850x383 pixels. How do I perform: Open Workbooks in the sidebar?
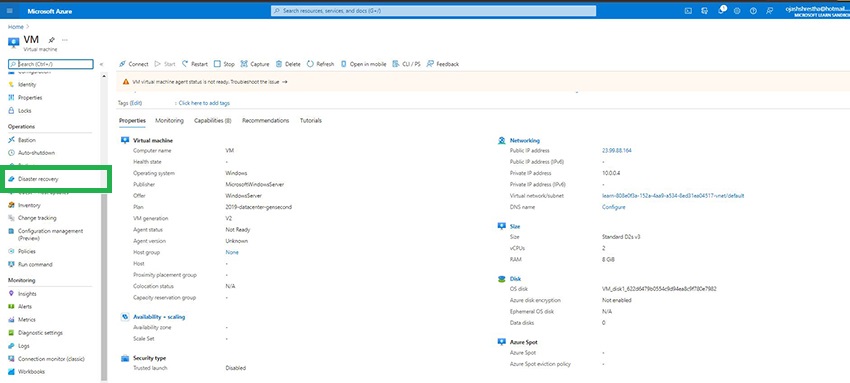[31, 372]
